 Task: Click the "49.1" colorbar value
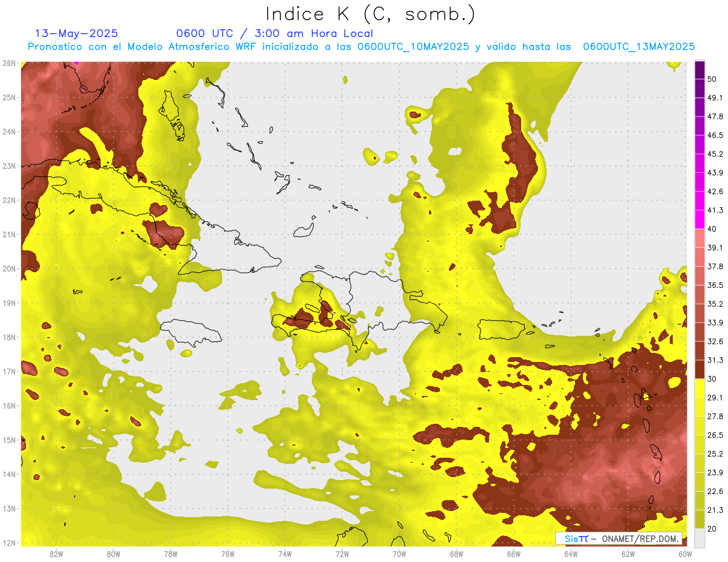[715, 98]
